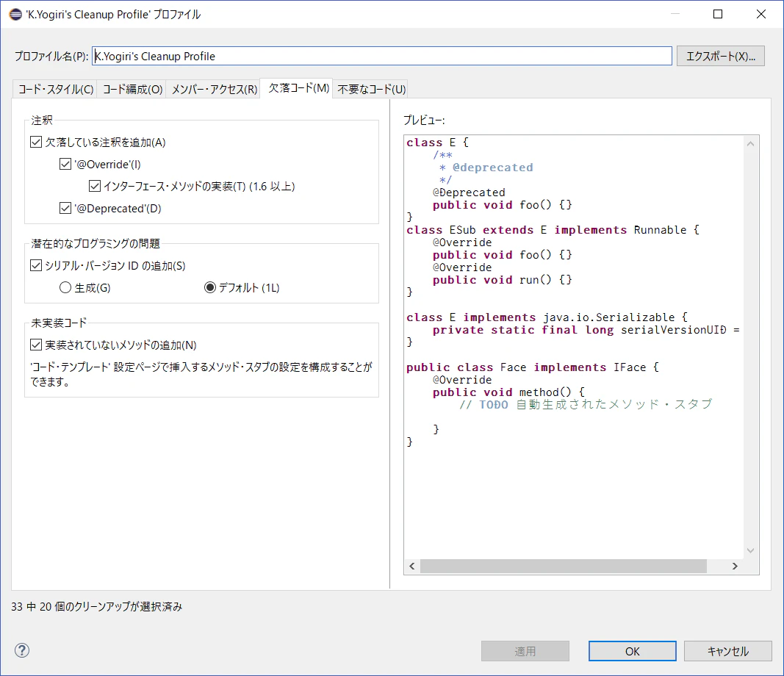The height and width of the screenshot is (676, 784).
Task: Toggle the 欠落している注釈を追加(A) checkbox
Action: coord(36,143)
